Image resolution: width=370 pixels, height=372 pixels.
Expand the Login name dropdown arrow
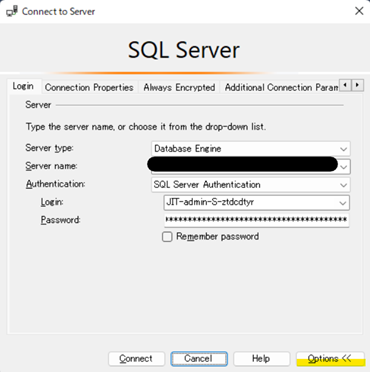click(x=343, y=203)
